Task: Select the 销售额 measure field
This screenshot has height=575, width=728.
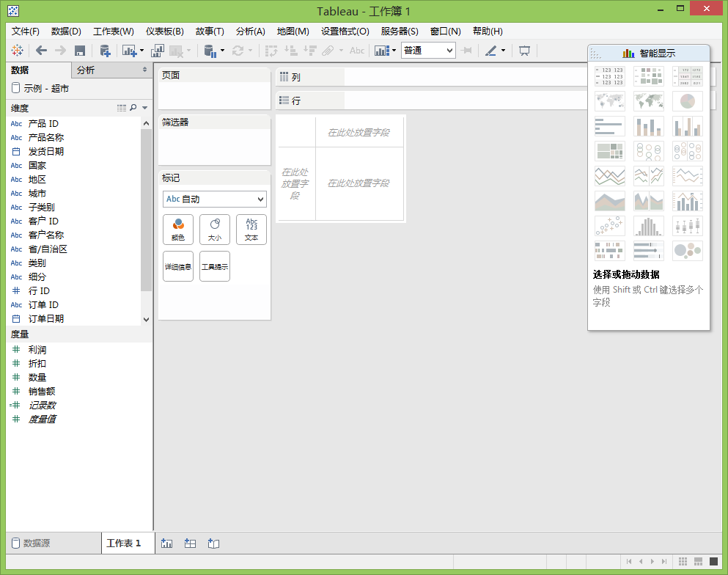Action: (42, 392)
